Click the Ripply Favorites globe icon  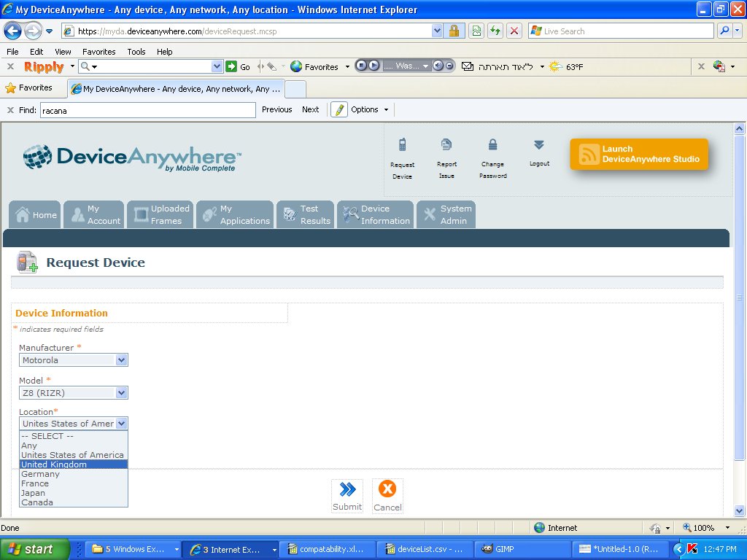coord(296,66)
